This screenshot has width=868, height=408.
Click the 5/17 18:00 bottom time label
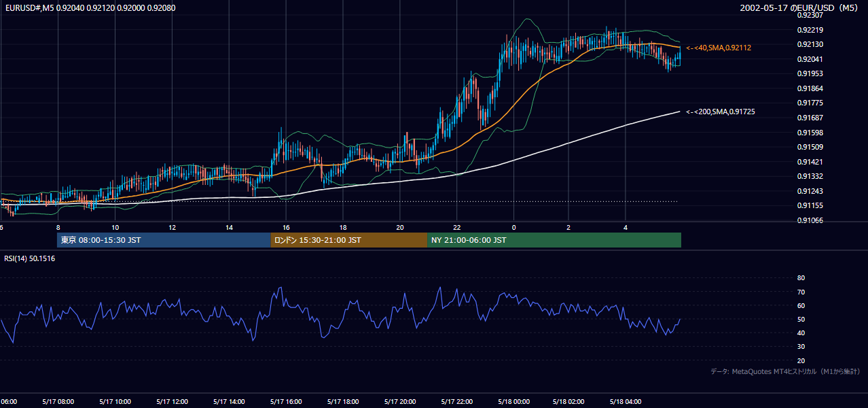(343, 401)
